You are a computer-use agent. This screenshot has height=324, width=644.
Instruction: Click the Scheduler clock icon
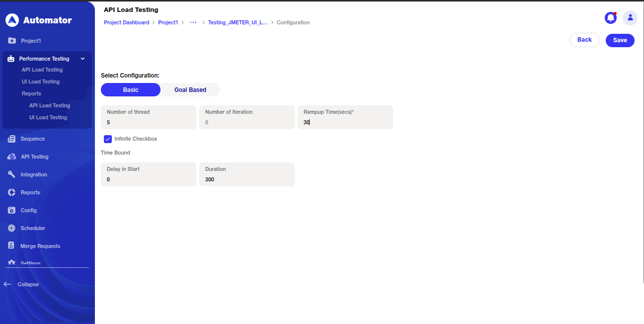pyautogui.click(x=12, y=228)
